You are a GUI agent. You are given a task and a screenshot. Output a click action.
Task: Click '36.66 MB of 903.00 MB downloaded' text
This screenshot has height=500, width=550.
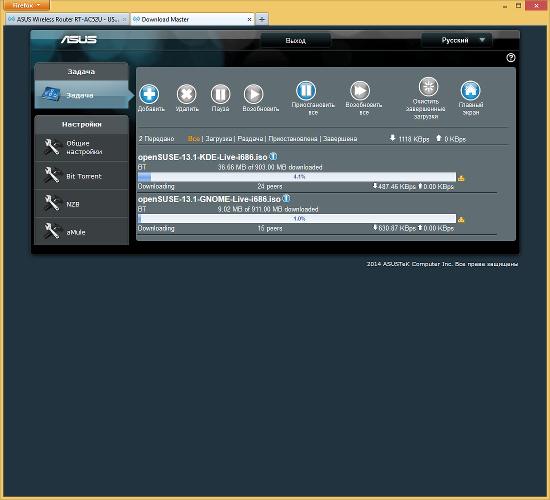tap(270, 167)
